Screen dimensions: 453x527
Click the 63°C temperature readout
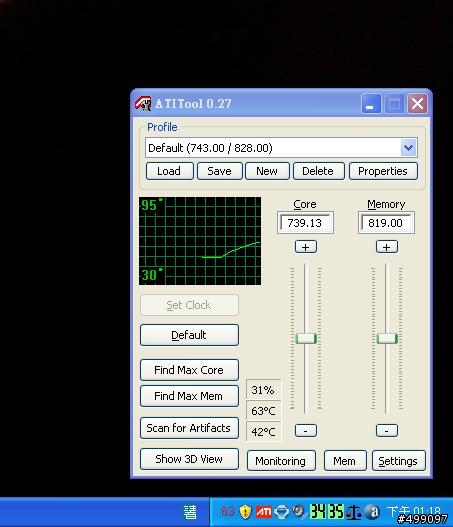(x=263, y=410)
